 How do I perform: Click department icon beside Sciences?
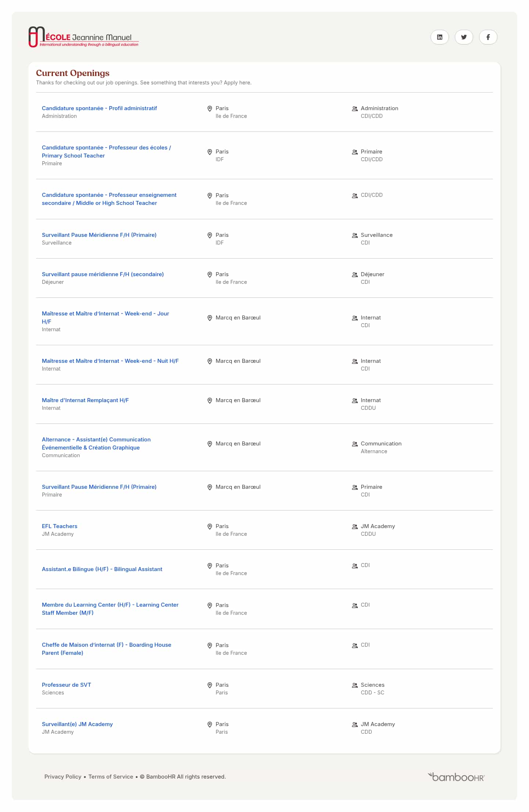point(355,685)
